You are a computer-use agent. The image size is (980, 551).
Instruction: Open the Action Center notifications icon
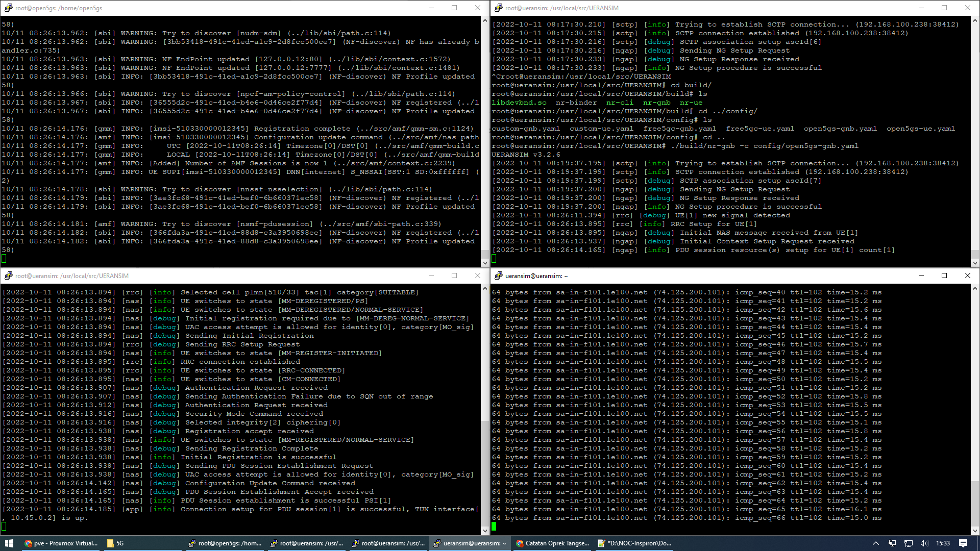[x=963, y=543]
